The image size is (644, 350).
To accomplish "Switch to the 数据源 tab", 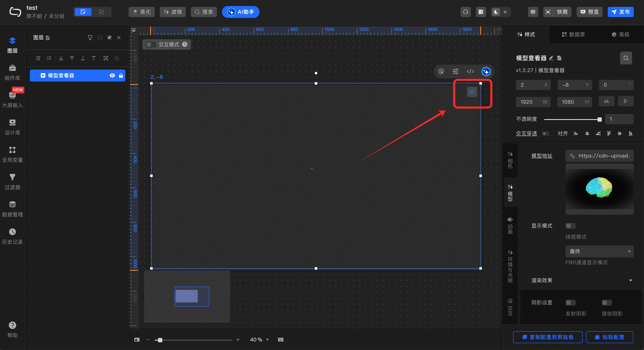I will click(x=573, y=35).
